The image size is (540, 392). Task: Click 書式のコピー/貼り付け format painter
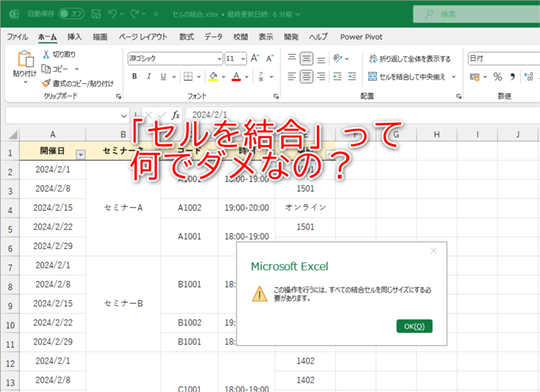pyautogui.click(x=77, y=83)
